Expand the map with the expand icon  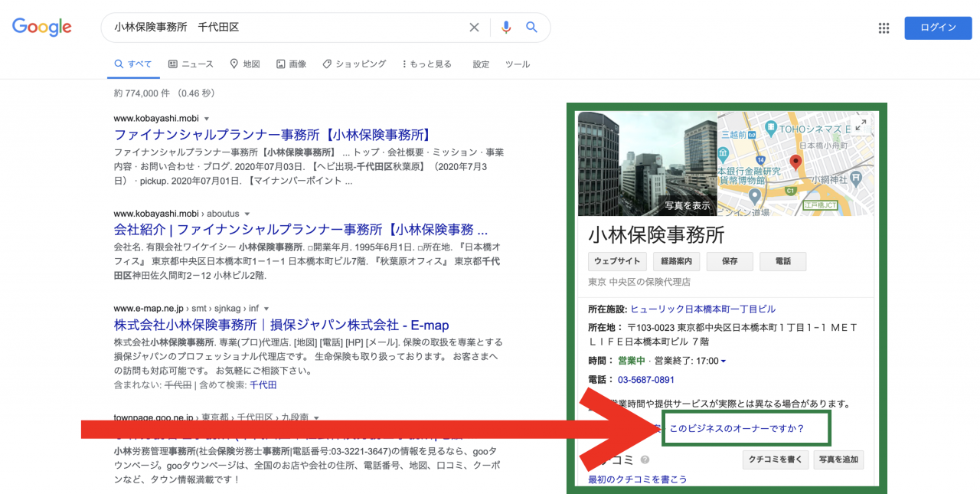(x=861, y=125)
